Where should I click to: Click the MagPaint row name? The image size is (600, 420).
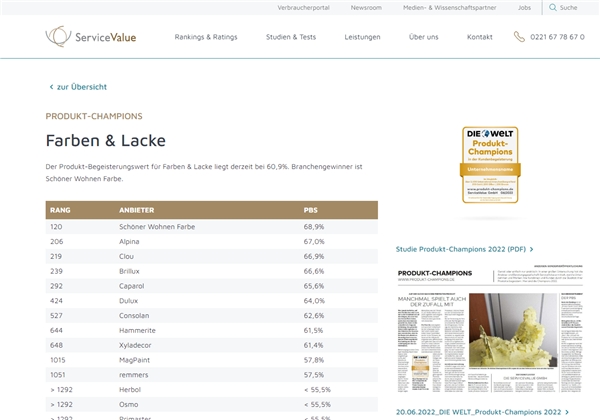tap(134, 360)
